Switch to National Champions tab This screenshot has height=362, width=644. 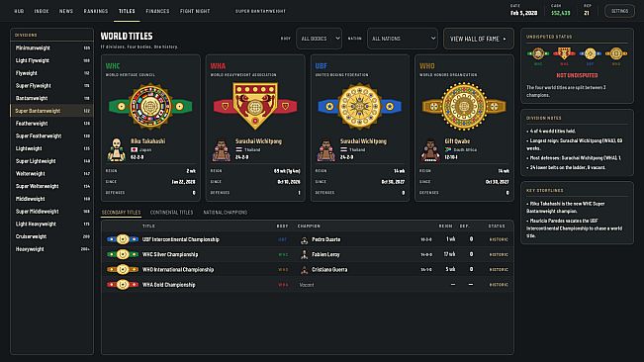click(x=226, y=213)
